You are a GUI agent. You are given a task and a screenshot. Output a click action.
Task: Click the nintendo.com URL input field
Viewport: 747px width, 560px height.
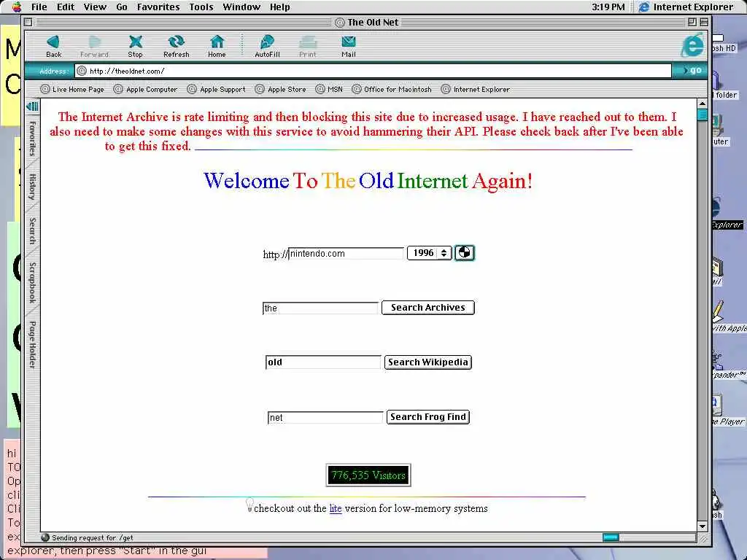point(346,253)
